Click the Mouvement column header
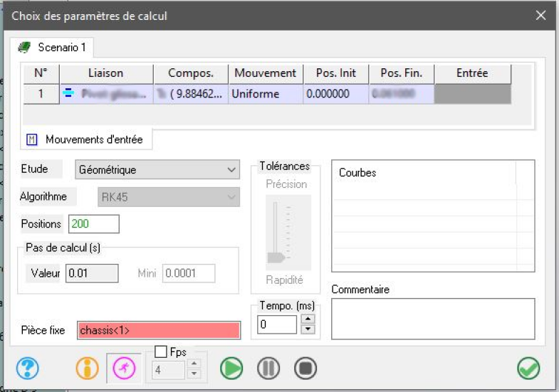 (266, 73)
